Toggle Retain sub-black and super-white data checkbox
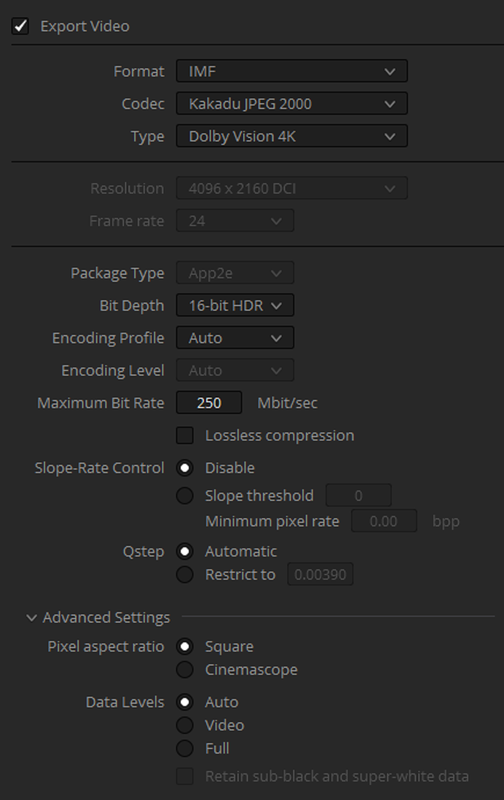 [x=185, y=777]
